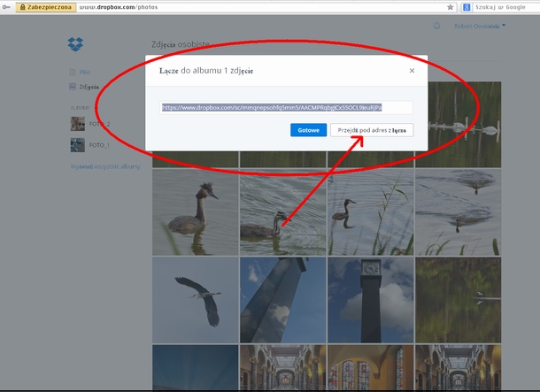The width and height of the screenshot is (540, 392).
Task: Click the FOTO_1 album name
Action: coord(99,145)
